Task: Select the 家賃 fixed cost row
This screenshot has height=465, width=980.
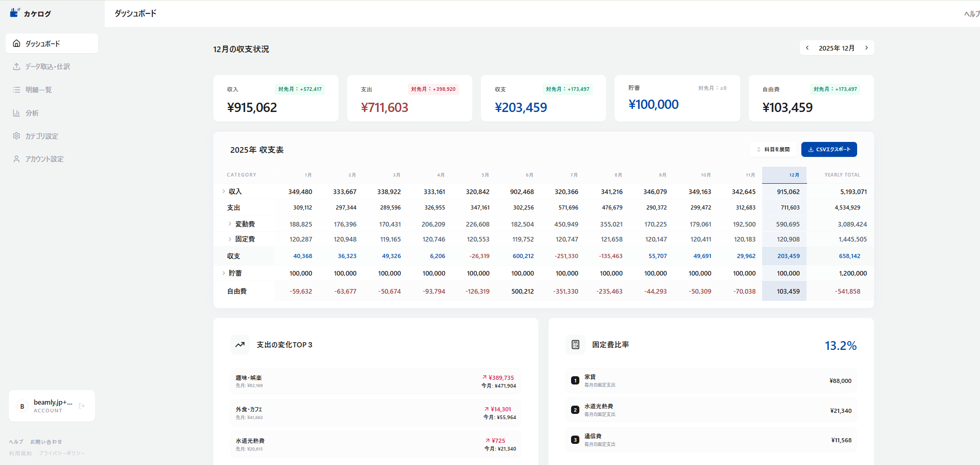Action: 711,381
